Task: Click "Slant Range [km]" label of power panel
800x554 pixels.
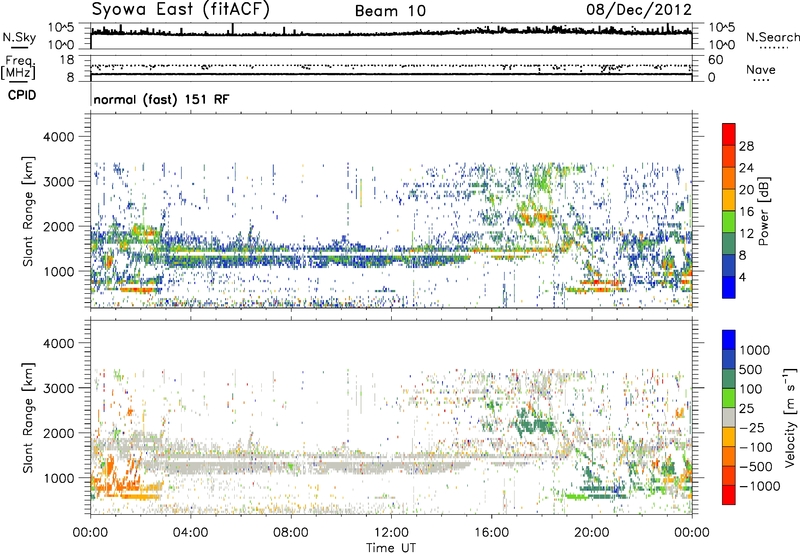Action: (x=28, y=211)
